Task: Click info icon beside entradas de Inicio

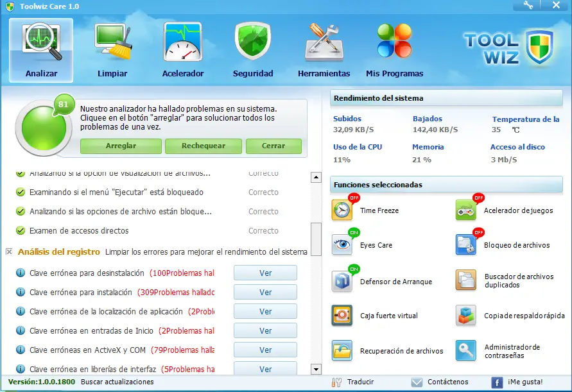Action: click(x=21, y=331)
